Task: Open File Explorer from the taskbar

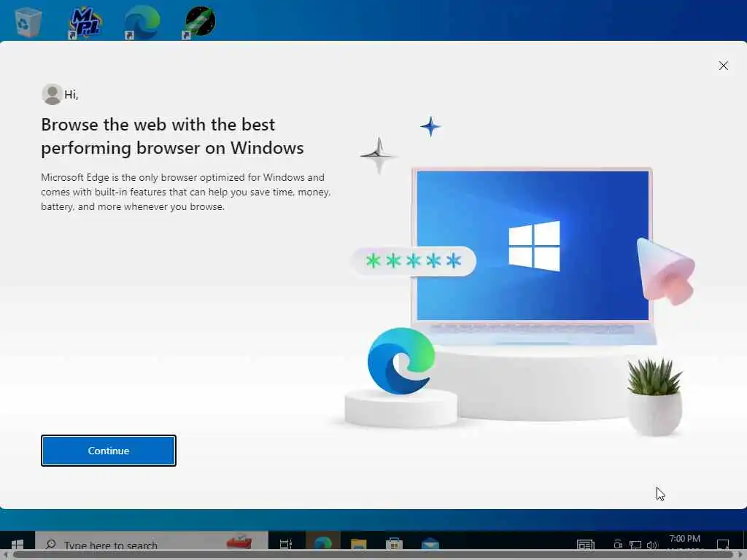Action: pyautogui.click(x=358, y=544)
